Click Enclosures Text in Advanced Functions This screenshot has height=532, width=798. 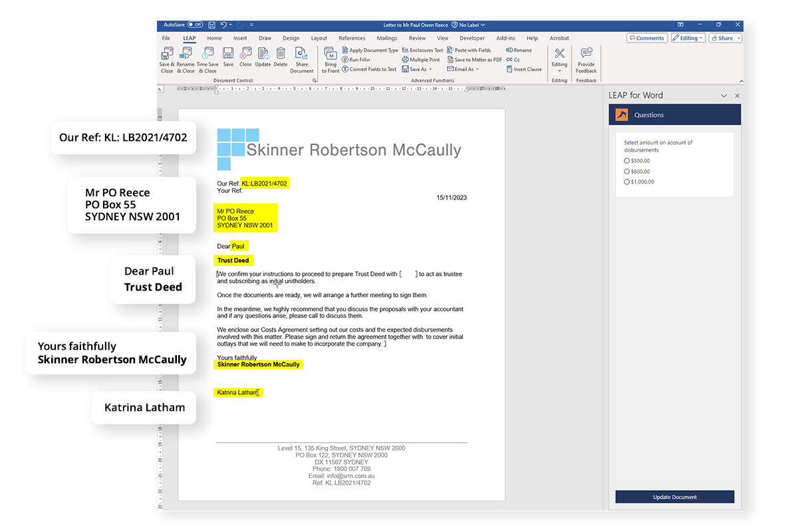(x=422, y=51)
